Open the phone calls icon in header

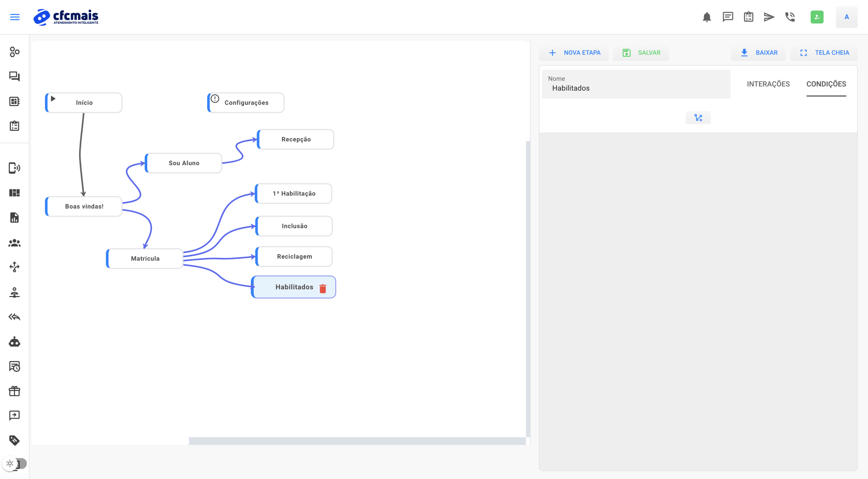click(x=790, y=17)
